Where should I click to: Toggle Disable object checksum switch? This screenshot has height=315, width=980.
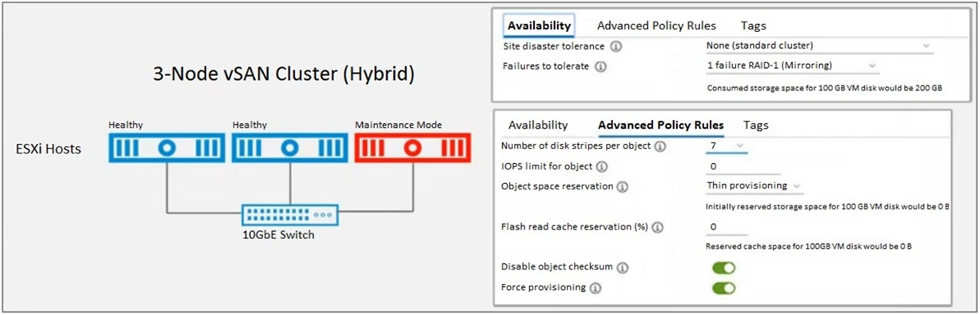coord(723,267)
